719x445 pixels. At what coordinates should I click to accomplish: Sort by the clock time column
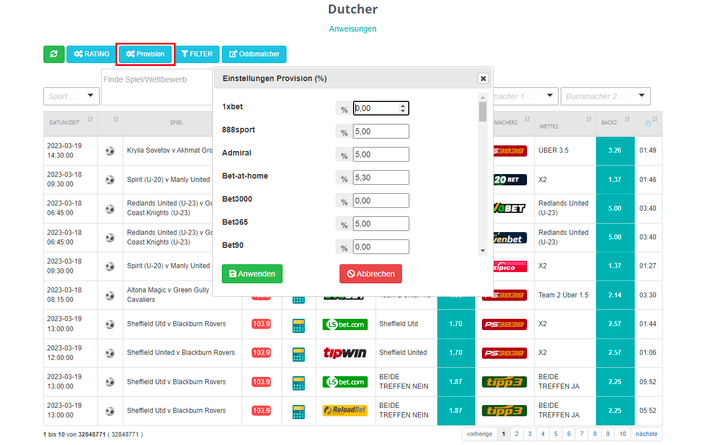[x=648, y=123]
